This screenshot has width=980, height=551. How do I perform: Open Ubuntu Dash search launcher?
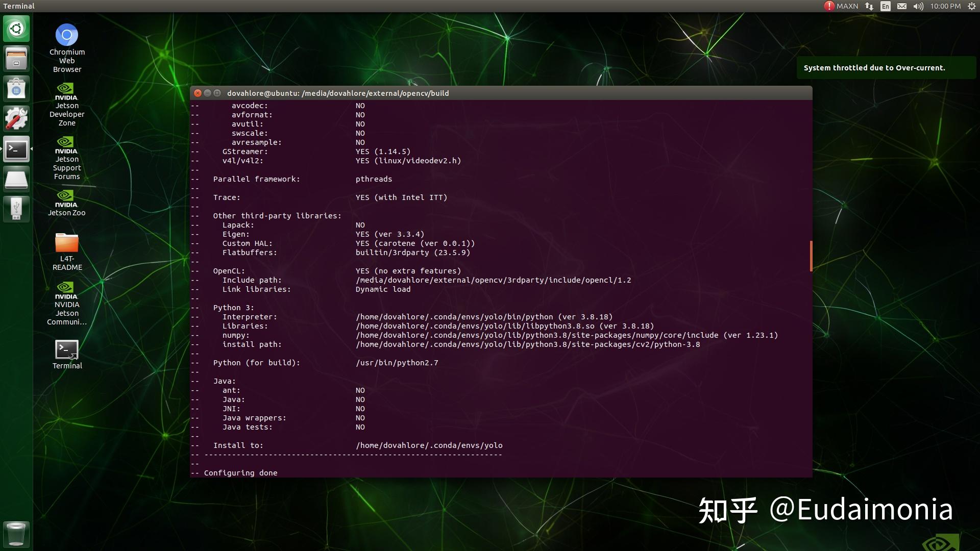16,29
